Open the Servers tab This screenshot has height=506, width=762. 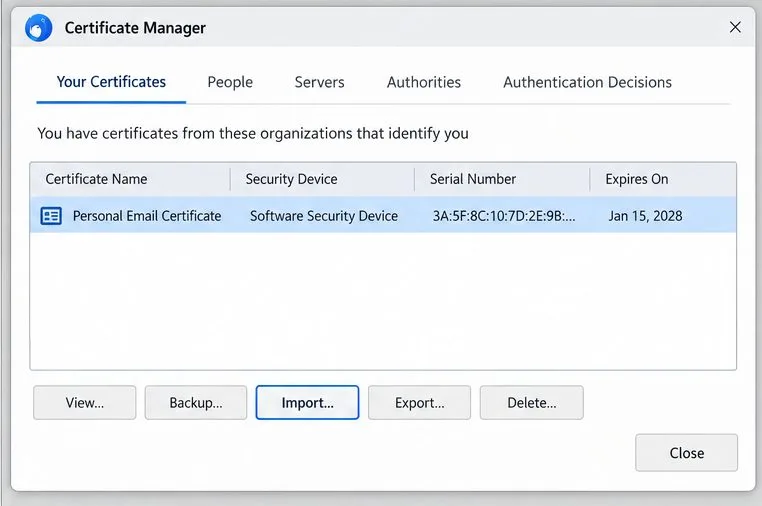tap(319, 82)
